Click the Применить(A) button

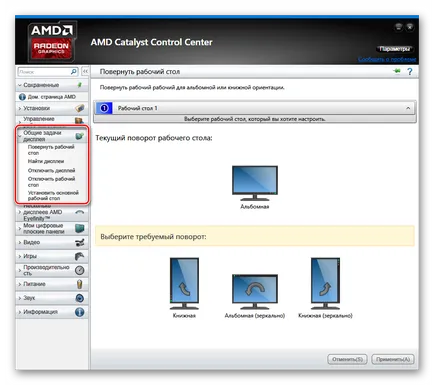pos(393,359)
